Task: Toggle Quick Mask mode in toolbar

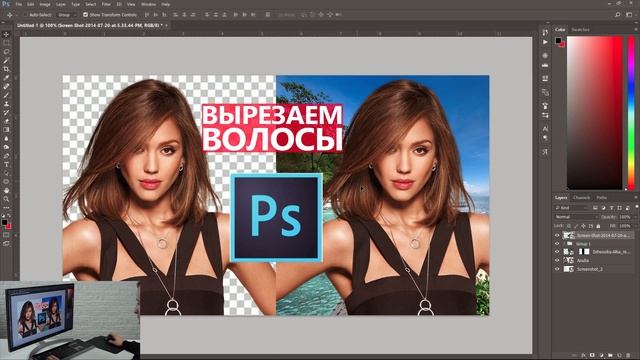Action: tap(6, 235)
